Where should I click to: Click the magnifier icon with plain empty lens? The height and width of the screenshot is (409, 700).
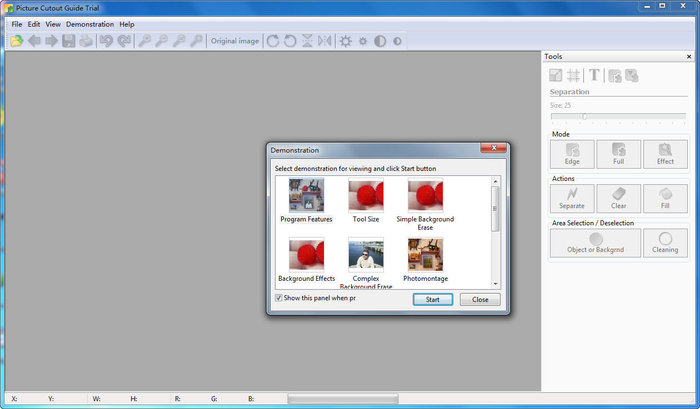[196, 41]
